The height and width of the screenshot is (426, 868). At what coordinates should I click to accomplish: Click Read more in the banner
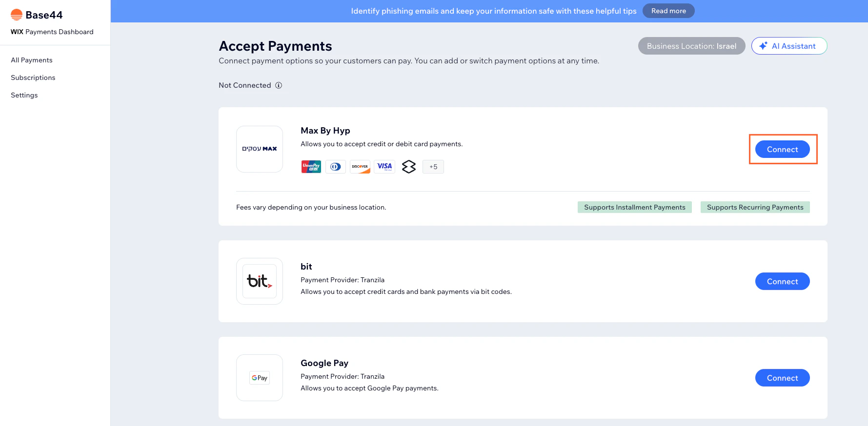pos(668,11)
